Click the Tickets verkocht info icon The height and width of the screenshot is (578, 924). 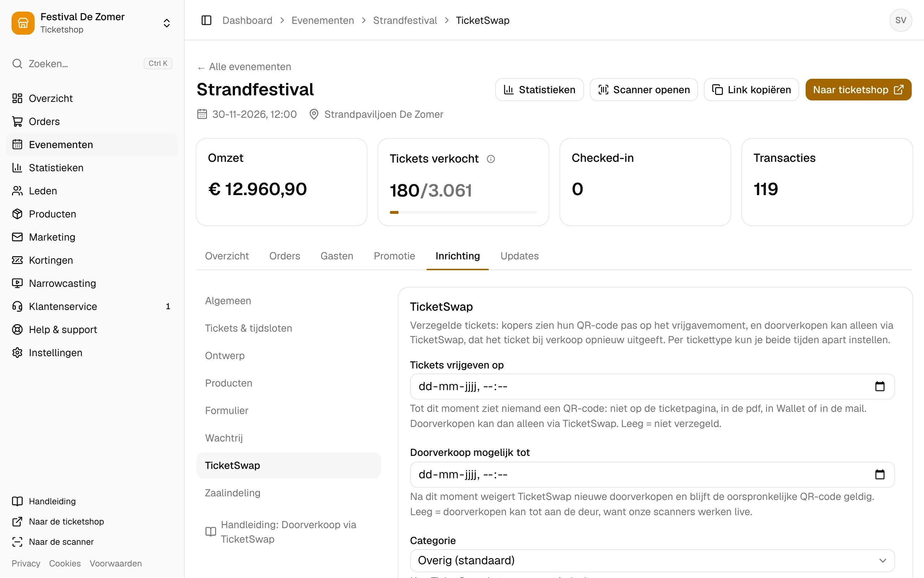(491, 159)
